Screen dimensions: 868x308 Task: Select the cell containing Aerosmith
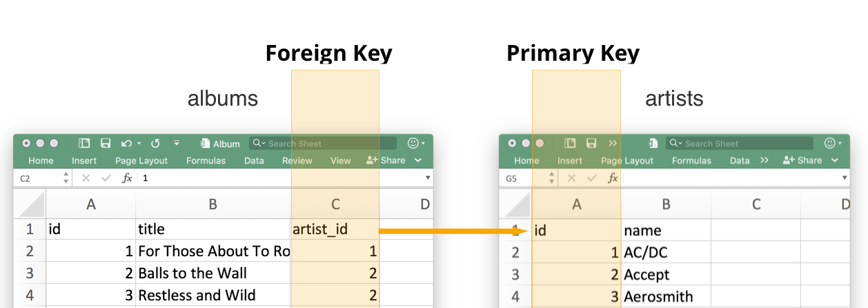tap(664, 296)
